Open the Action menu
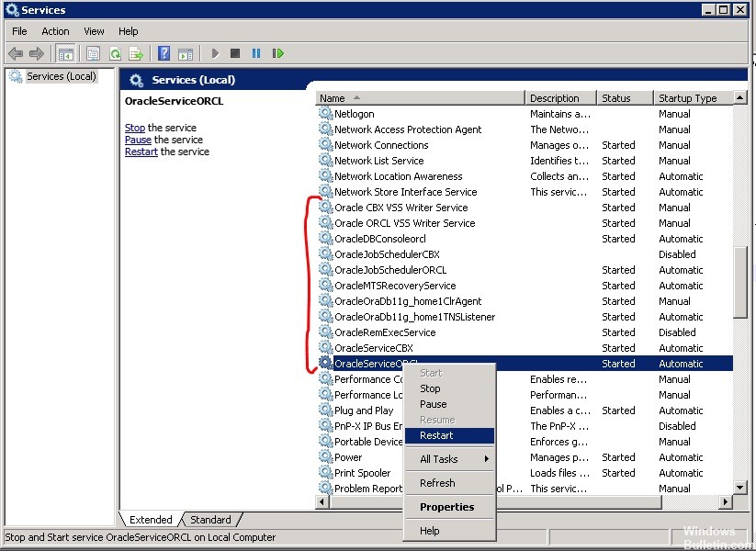The height and width of the screenshot is (551, 756). pyautogui.click(x=55, y=30)
